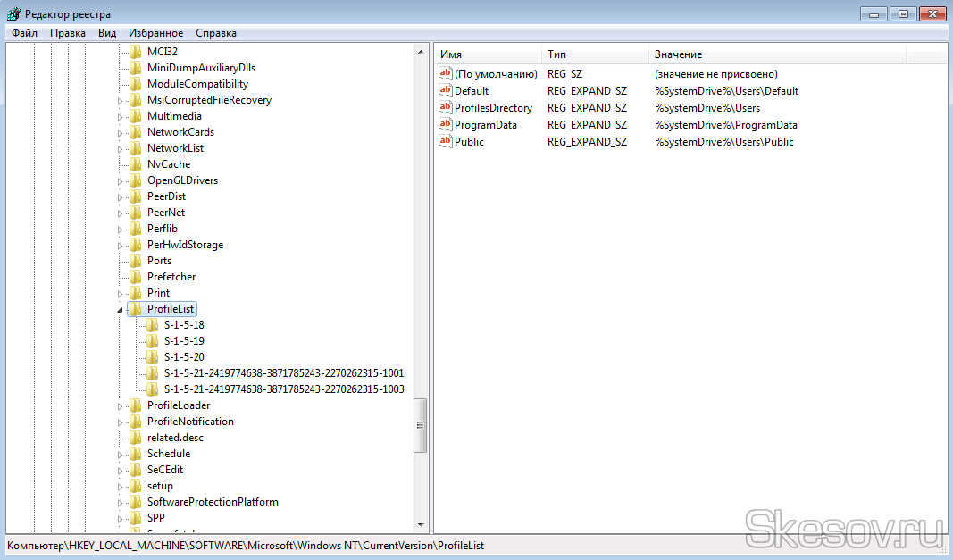This screenshot has width=953, height=560.
Task: Click the Registry Editor title bar icon
Action: 13,14
